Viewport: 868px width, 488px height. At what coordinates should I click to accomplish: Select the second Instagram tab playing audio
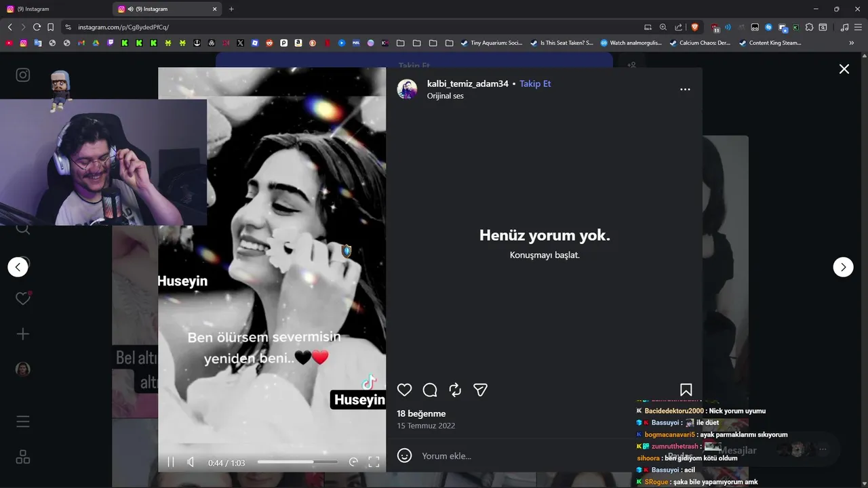coord(168,9)
